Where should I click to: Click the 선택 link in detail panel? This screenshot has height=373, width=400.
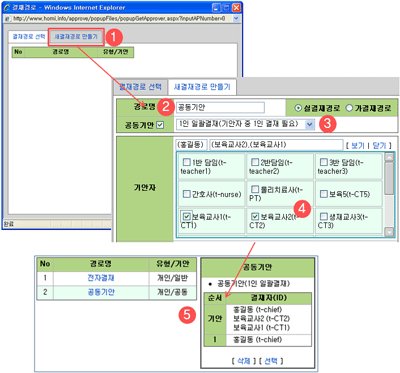point(271,361)
